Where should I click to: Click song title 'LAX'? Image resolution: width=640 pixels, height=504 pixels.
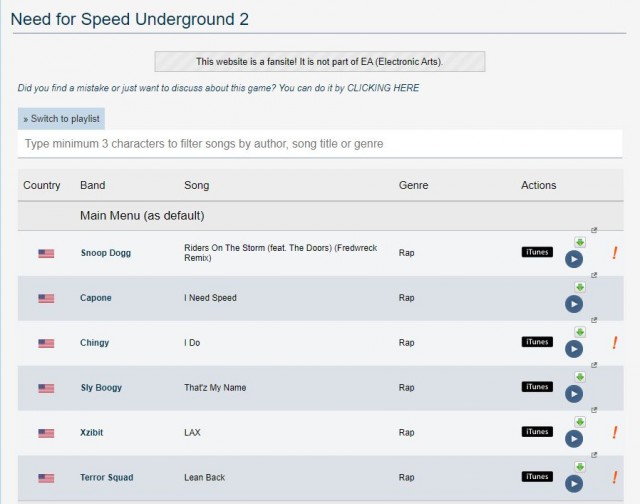tap(192, 433)
